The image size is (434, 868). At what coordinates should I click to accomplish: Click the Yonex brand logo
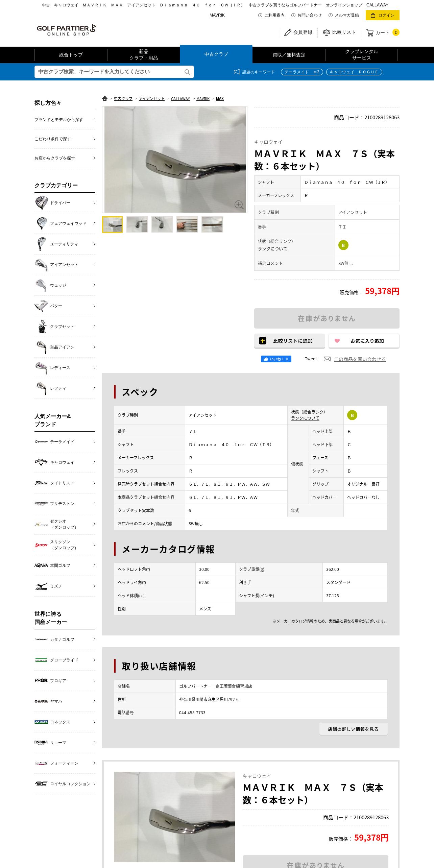click(x=41, y=722)
